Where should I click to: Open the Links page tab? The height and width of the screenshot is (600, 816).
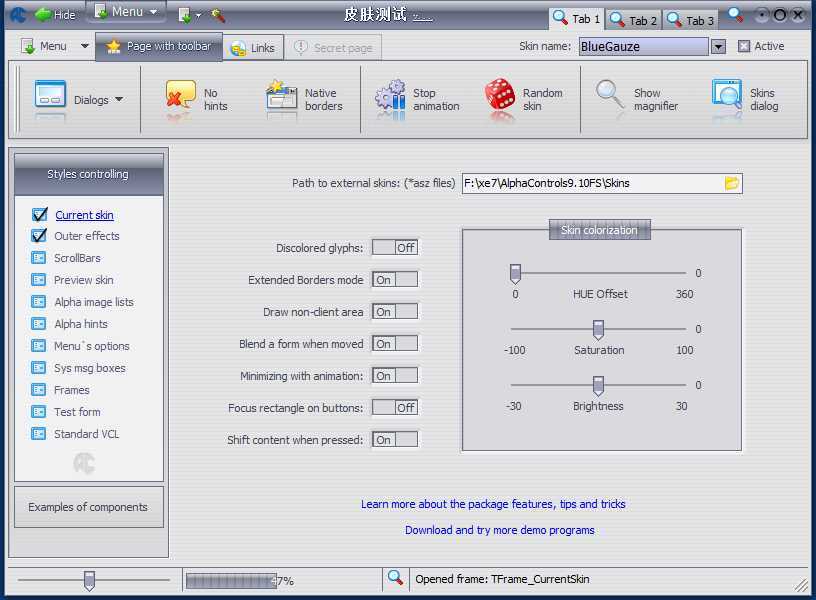[253, 48]
